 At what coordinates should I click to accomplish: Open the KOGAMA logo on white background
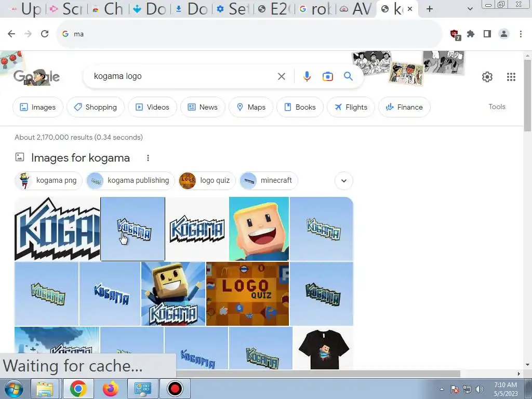pyautogui.click(x=197, y=229)
